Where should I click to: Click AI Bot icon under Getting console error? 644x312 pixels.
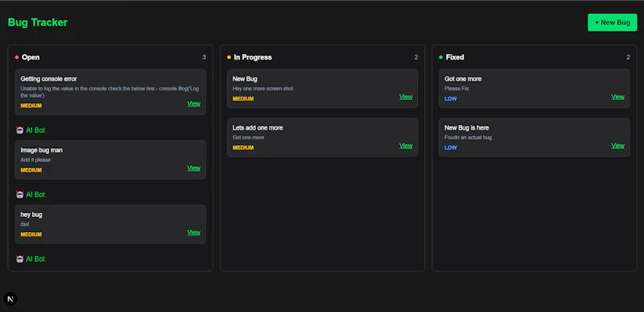pos(19,131)
